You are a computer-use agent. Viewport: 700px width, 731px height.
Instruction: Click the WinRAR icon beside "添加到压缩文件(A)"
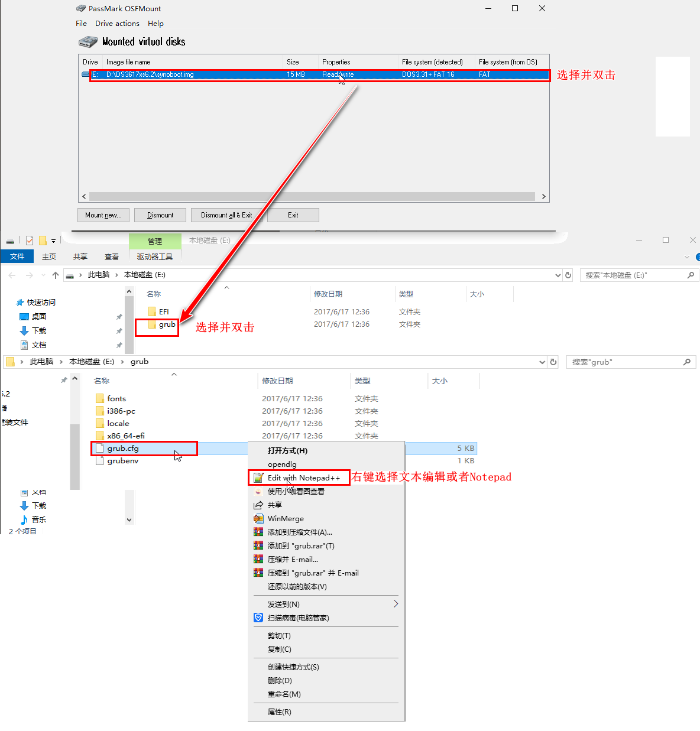point(258,532)
